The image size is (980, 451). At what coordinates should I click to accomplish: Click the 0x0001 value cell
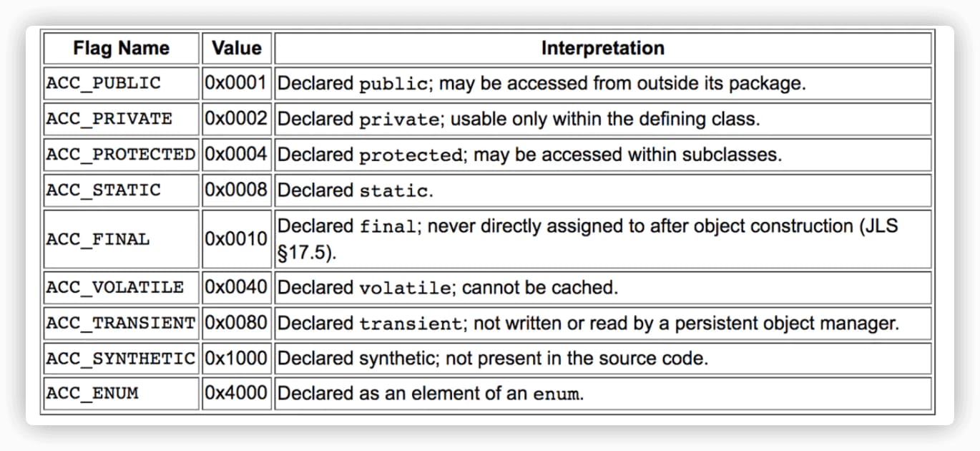tap(237, 83)
